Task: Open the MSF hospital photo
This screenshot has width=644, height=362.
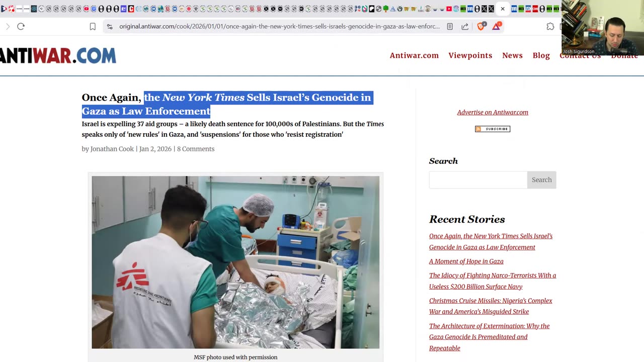Action: point(235,262)
